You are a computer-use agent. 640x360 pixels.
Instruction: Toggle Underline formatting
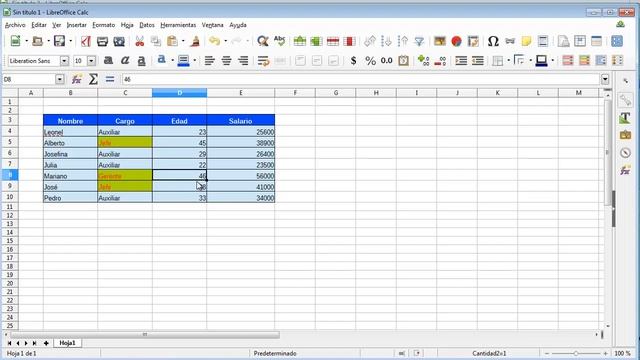[141, 61]
